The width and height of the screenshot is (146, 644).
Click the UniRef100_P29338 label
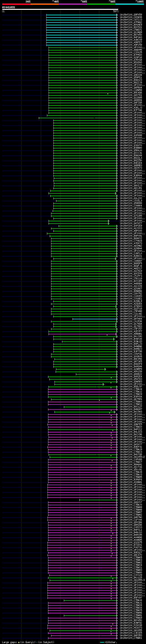coord(131,625)
